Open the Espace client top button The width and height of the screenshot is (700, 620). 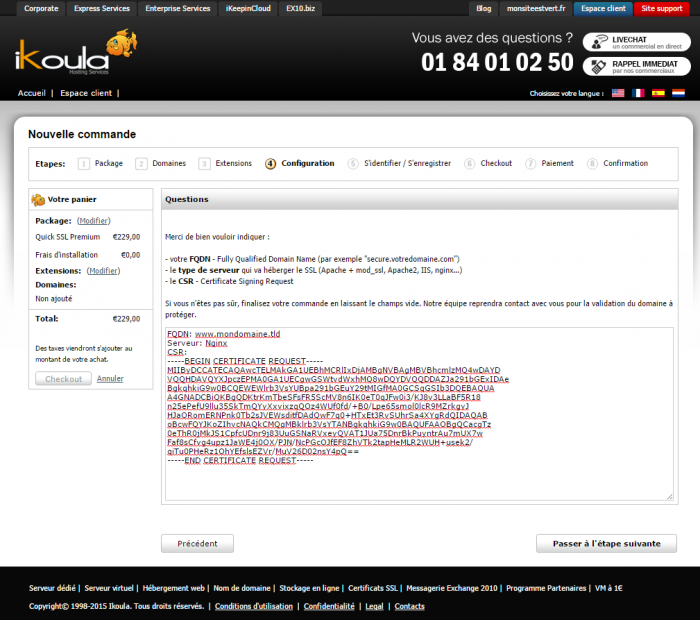coord(603,8)
